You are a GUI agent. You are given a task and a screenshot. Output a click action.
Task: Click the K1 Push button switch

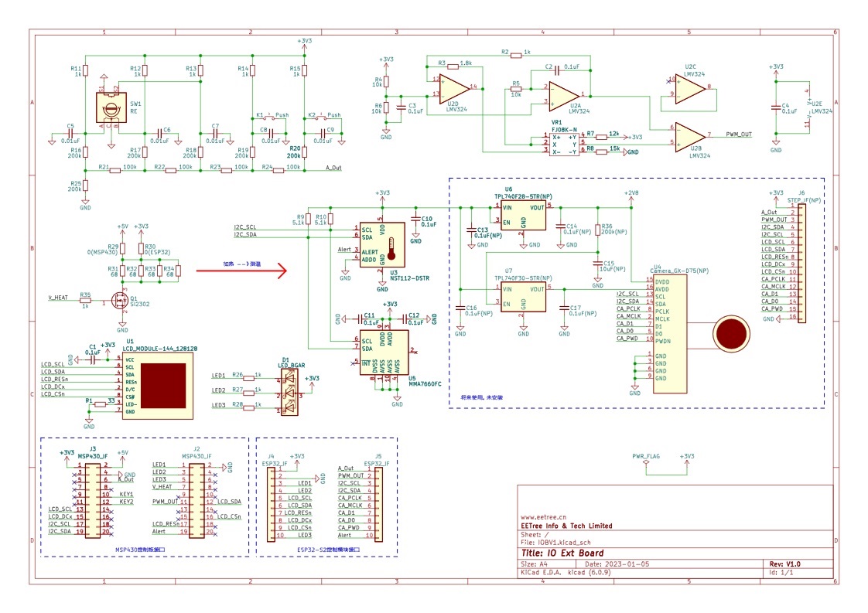[269, 117]
